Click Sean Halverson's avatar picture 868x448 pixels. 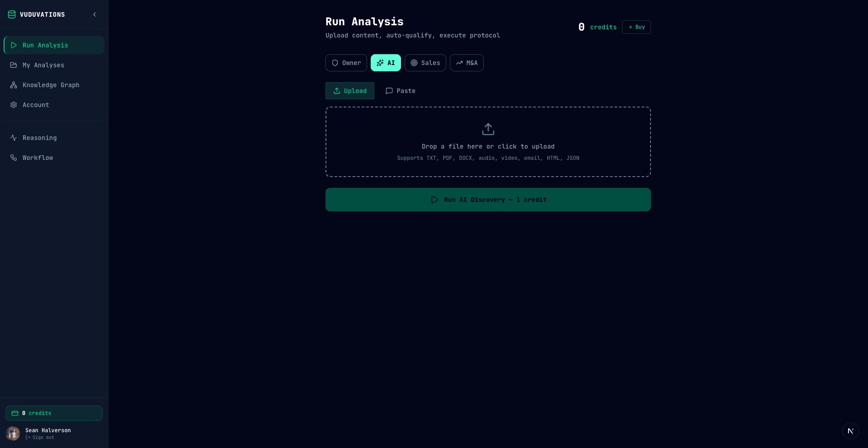(x=13, y=434)
